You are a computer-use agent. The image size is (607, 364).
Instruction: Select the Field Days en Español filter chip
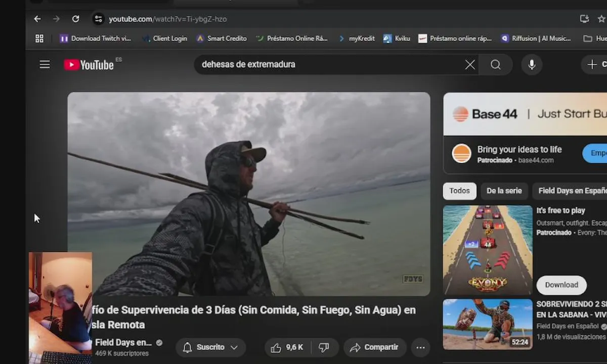click(x=570, y=191)
